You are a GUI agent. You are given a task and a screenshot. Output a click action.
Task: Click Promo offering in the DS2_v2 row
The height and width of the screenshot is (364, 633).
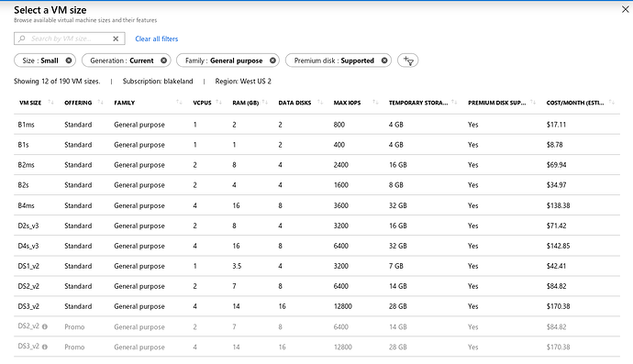pos(74,326)
